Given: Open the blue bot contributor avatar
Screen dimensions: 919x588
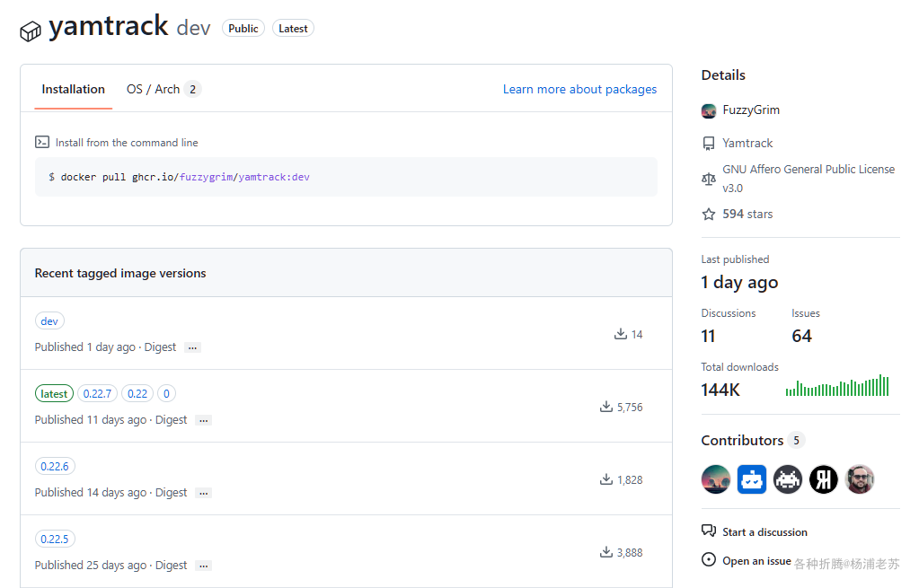Looking at the screenshot, I should coord(752,479).
